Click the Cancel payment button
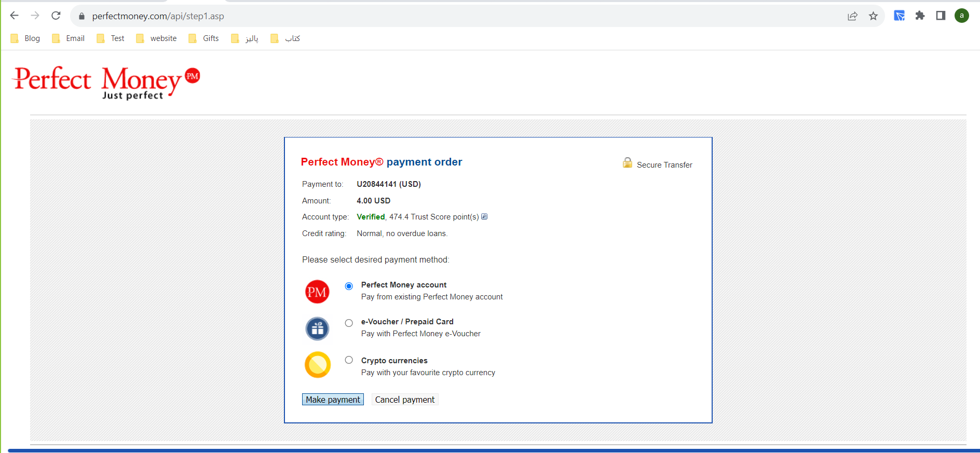 (405, 400)
